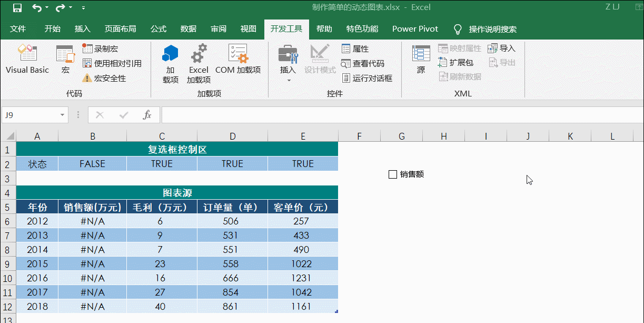
Task: Open Macro Security (宏安全性) settings
Action: point(104,78)
